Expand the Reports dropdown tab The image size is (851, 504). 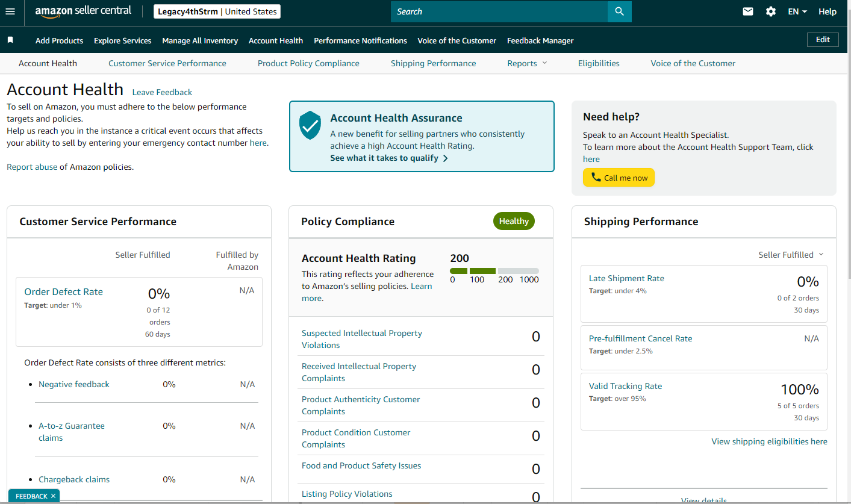[527, 63]
